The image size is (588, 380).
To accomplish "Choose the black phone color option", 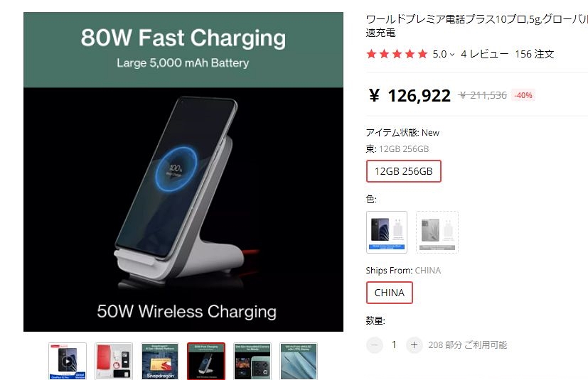I will 387,232.
